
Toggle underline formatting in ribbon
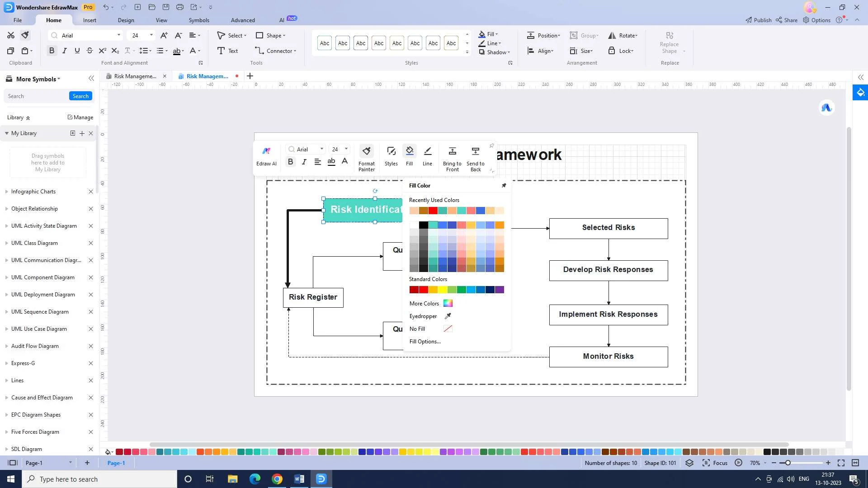pos(77,51)
